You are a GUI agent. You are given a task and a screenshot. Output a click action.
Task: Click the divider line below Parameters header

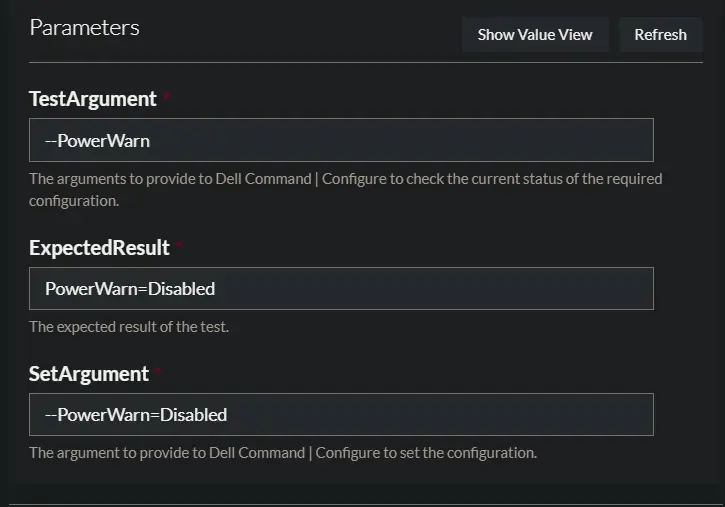coord(366,62)
